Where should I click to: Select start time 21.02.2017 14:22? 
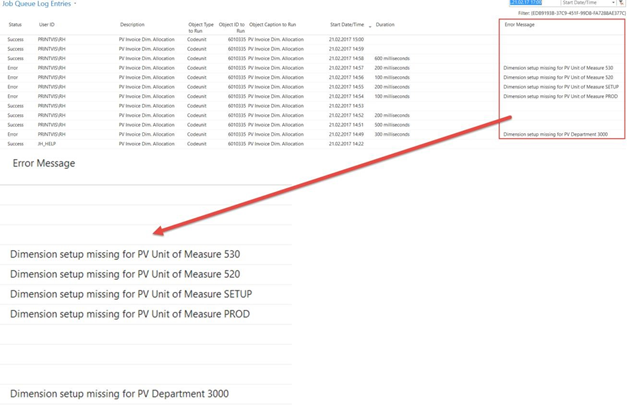(x=346, y=144)
